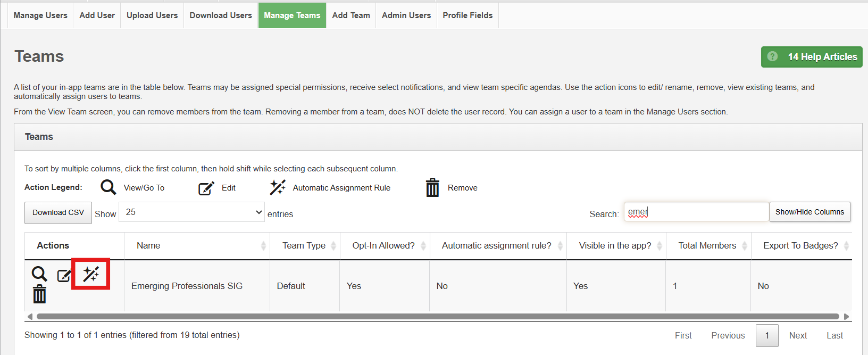The width and height of the screenshot is (868, 355).
Task: Sort table by Name column arrows
Action: (263, 246)
